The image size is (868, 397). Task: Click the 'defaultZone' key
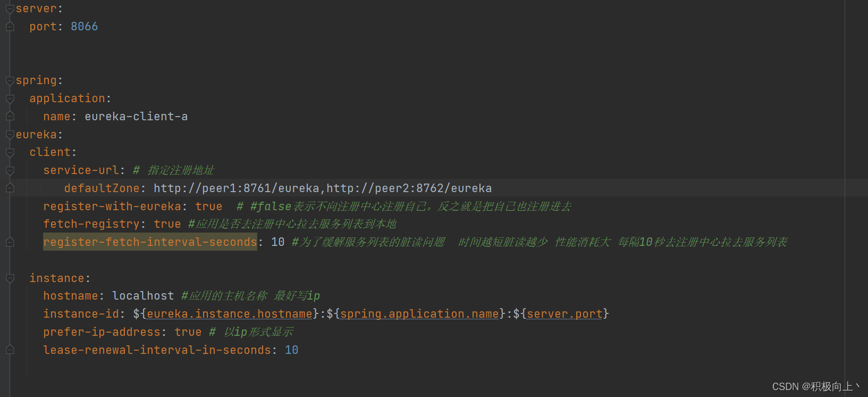point(102,188)
